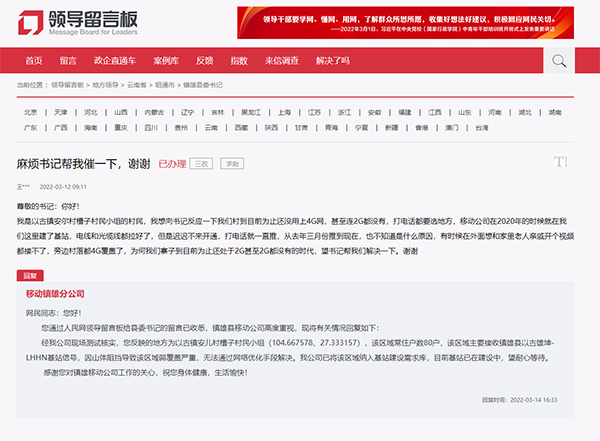Select 上海 in the province list

(284, 112)
